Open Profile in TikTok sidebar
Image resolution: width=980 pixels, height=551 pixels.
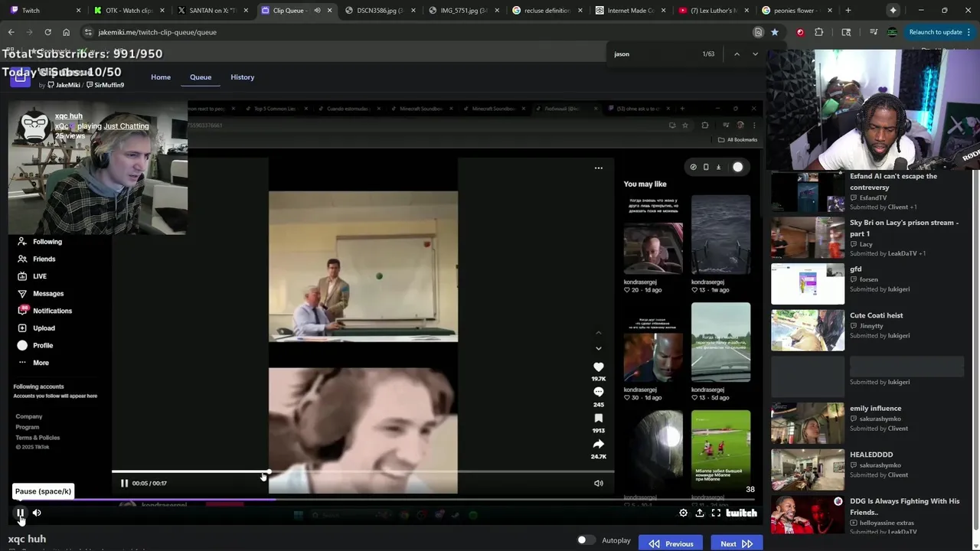(x=35, y=345)
